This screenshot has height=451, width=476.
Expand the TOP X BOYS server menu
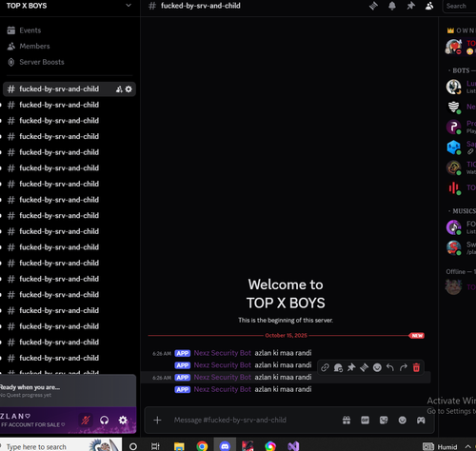129,6
